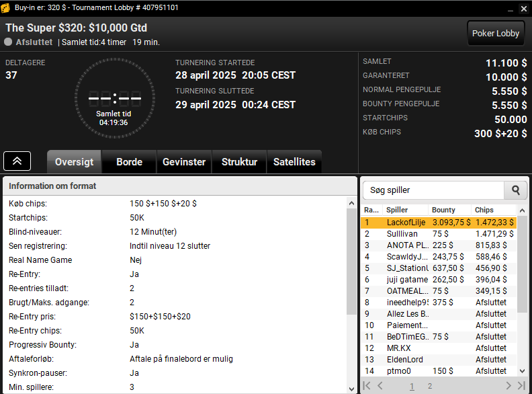Return to the Poker Lobby
This screenshot has width=532, height=394.
point(495,34)
